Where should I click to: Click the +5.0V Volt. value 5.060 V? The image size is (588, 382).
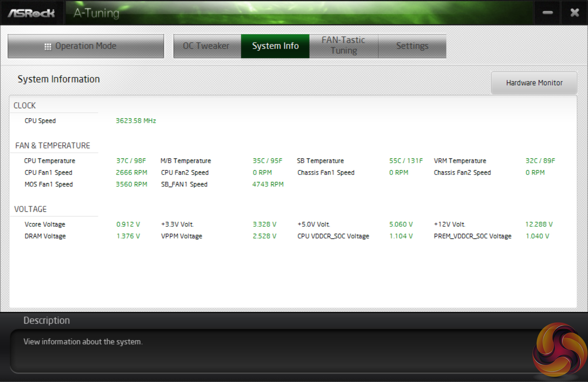401,224
